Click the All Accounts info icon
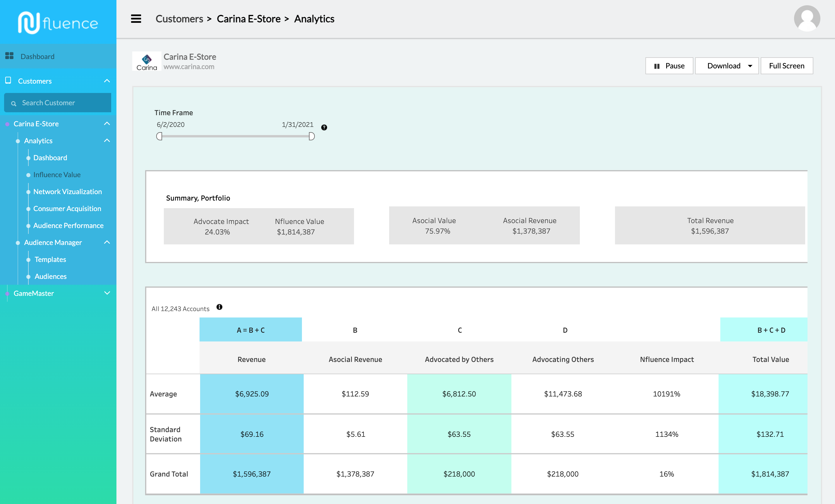 [219, 307]
